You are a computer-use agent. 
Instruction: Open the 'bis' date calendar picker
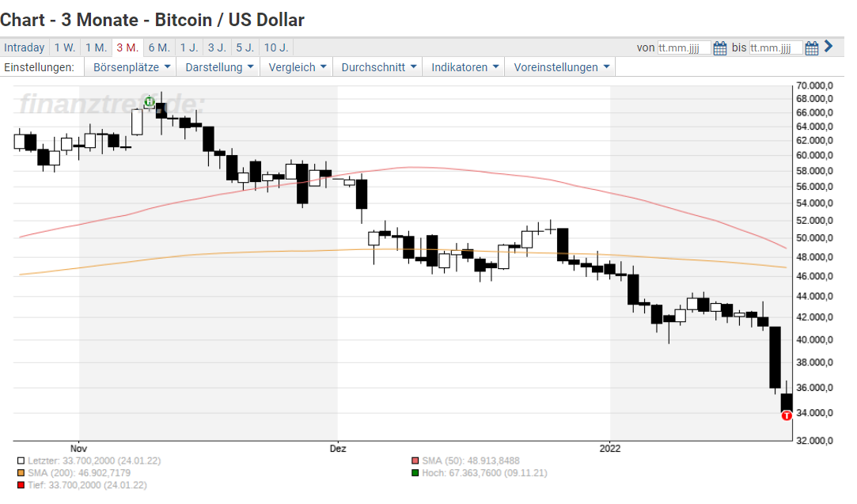click(812, 48)
